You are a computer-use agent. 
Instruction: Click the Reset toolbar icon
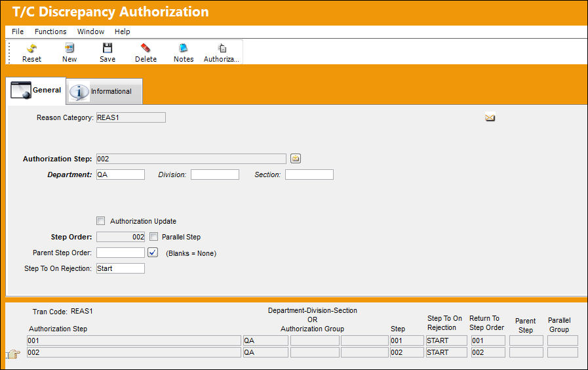pos(32,48)
